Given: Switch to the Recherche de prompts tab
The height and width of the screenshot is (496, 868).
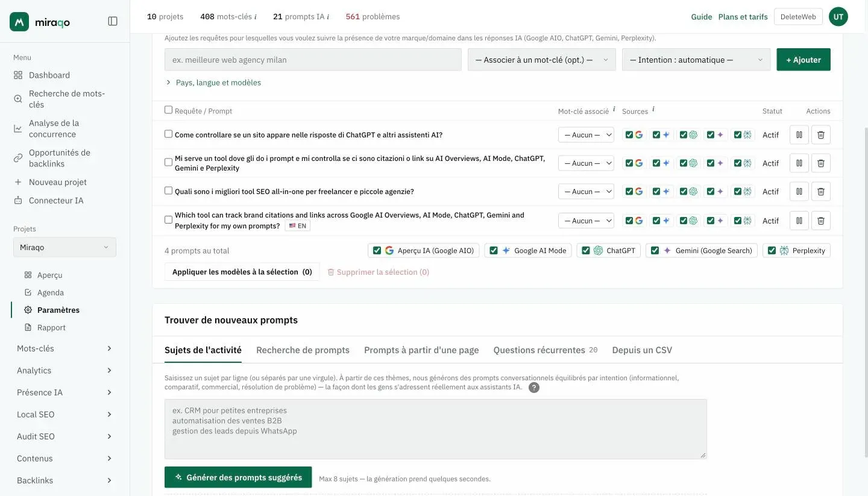Looking at the screenshot, I should 303,350.
